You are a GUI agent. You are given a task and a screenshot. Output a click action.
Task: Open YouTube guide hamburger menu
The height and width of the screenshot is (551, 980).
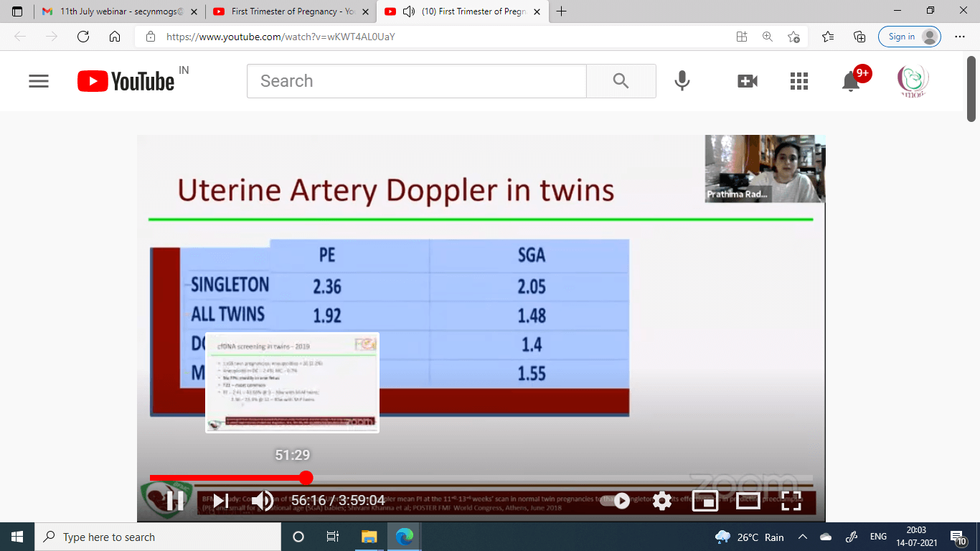[x=39, y=81]
